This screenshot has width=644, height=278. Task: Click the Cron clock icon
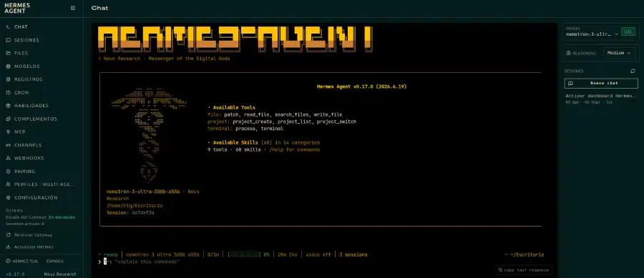[x=8, y=93]
